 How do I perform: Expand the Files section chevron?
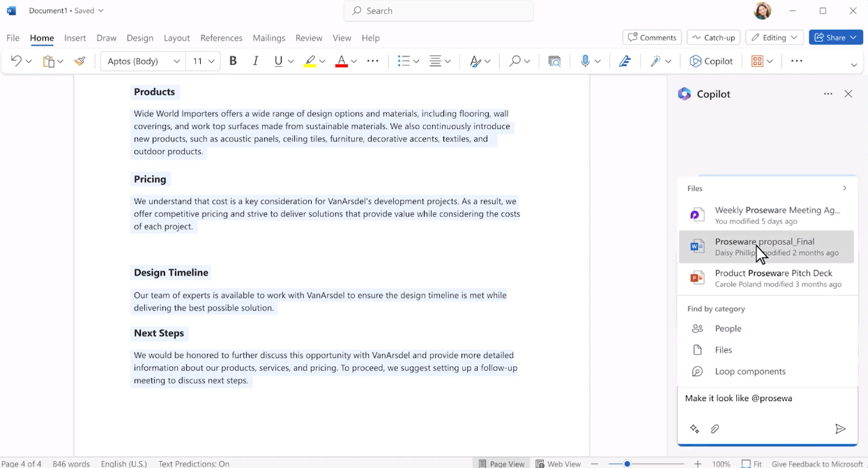click(x=844, y=188)
